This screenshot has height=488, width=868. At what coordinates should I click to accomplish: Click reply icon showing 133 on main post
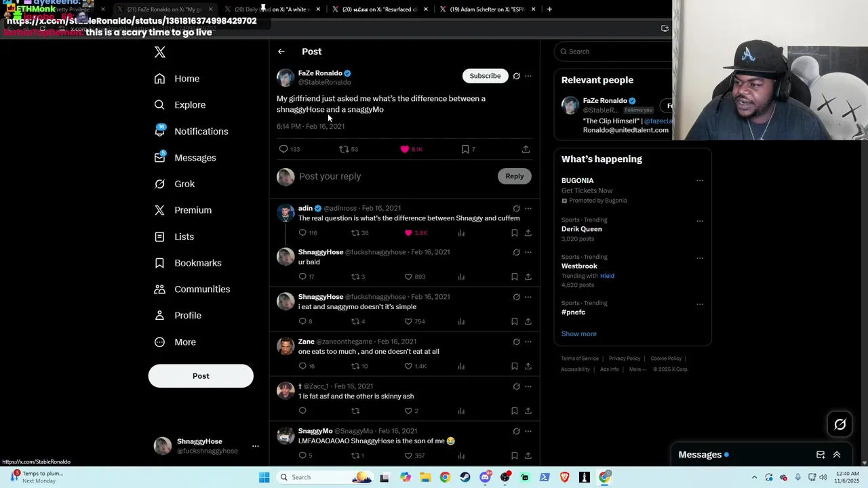pos(290,149)
